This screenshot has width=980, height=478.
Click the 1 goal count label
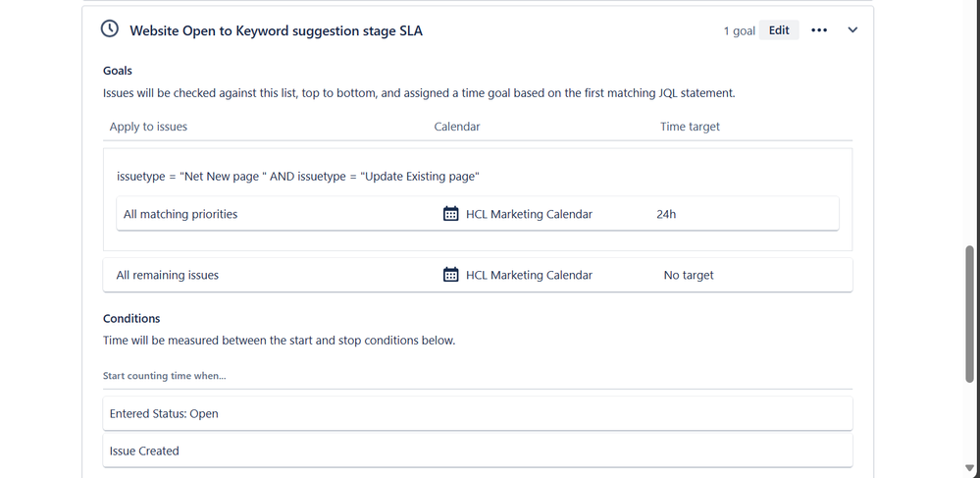click(x=740, y=30)
